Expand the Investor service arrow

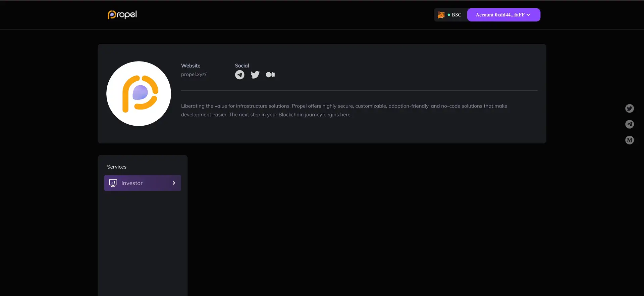click(174, 183)
